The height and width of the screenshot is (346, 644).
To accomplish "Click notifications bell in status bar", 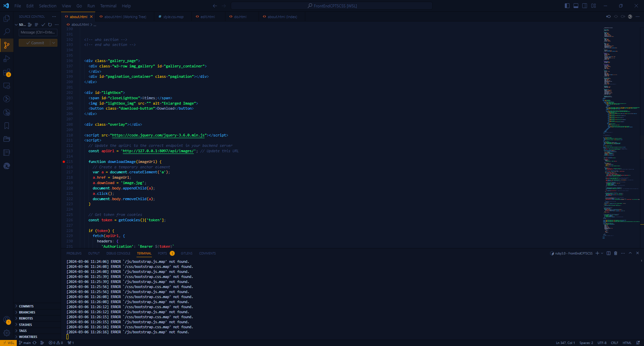I will [x=638, y=343].
